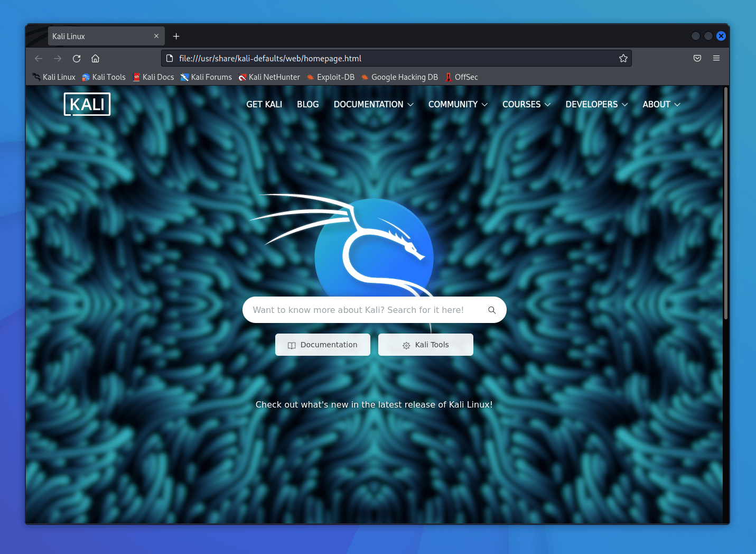Switch to the Kali Linux tab
This screenshot has width=756, height=554.
95,36
